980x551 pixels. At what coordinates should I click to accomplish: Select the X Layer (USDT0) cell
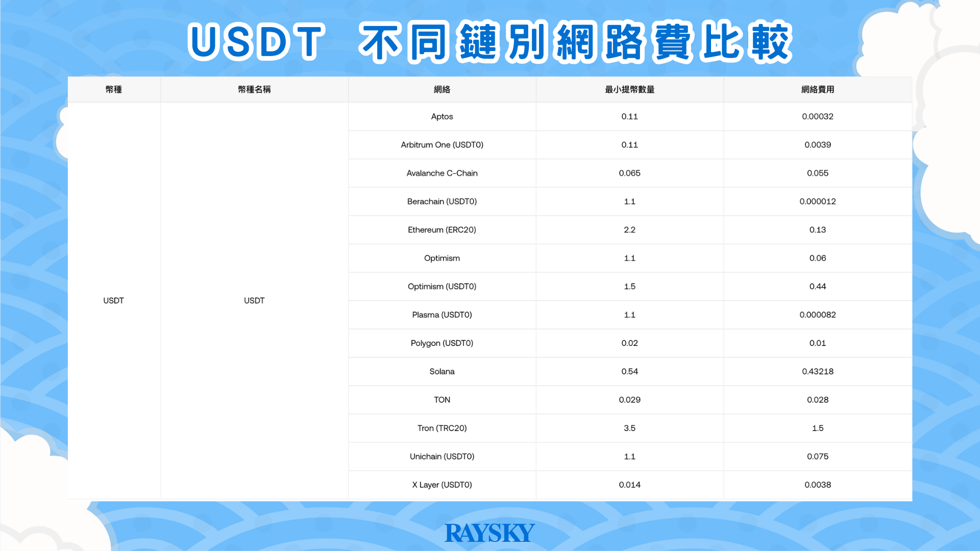442,485
